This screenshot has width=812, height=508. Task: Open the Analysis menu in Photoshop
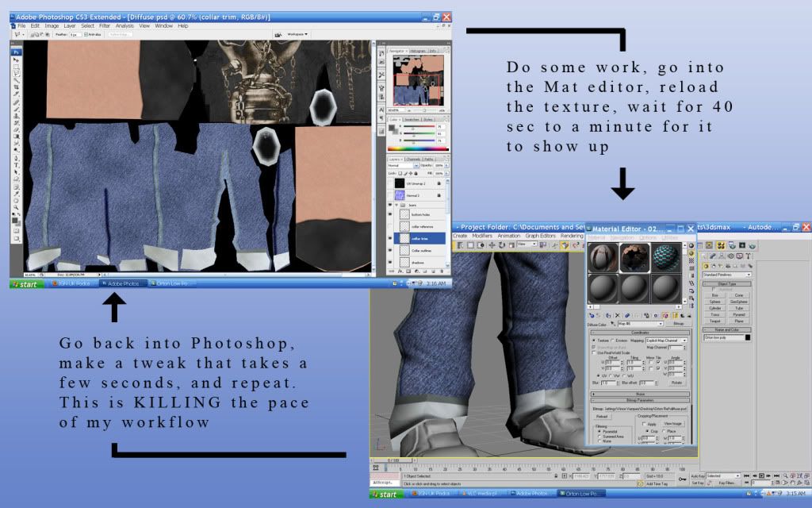coord(124,26)
